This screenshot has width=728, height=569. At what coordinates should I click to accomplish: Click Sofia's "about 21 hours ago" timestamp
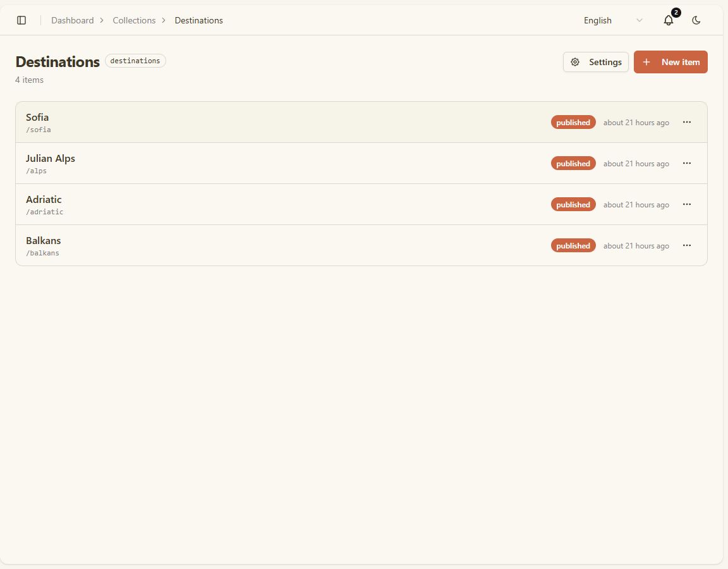[x=636, y=123]
